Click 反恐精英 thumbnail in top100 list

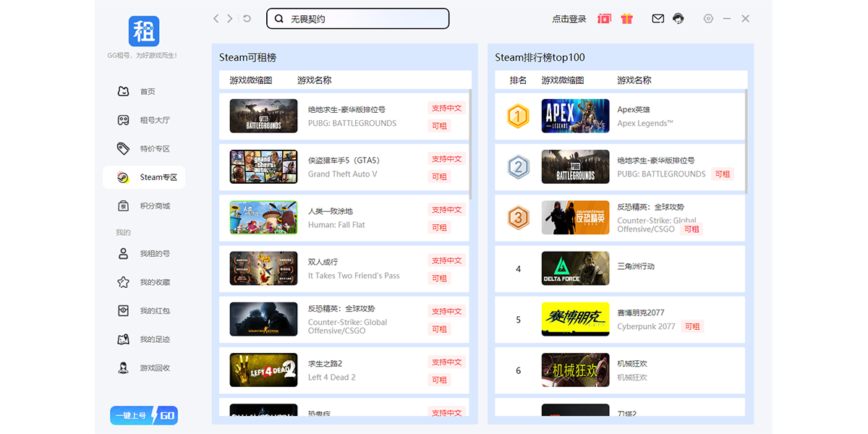click(x=575, y=218)
